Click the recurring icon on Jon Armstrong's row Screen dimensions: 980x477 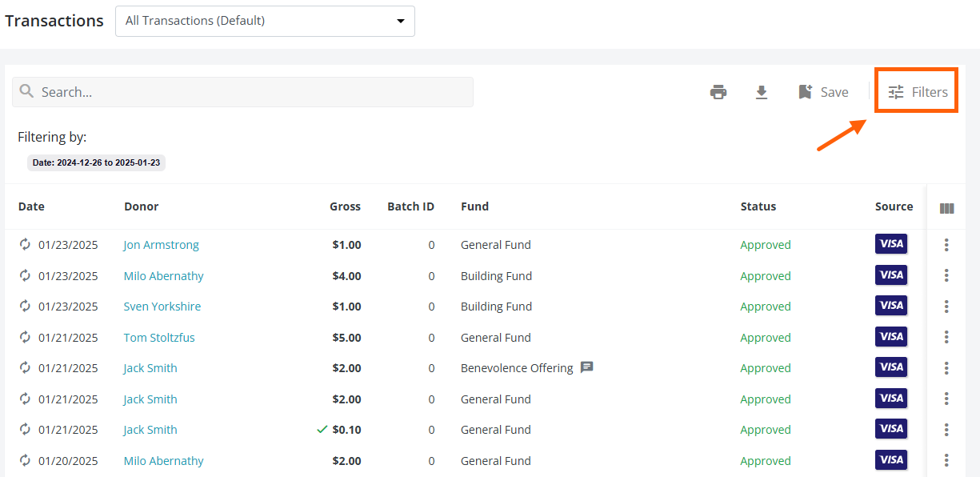click(x=24, y=244)
